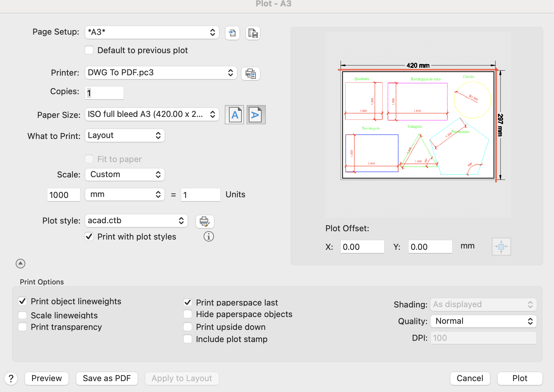Click the center plot offset icon
554x392 pixels.
(501, 247)
